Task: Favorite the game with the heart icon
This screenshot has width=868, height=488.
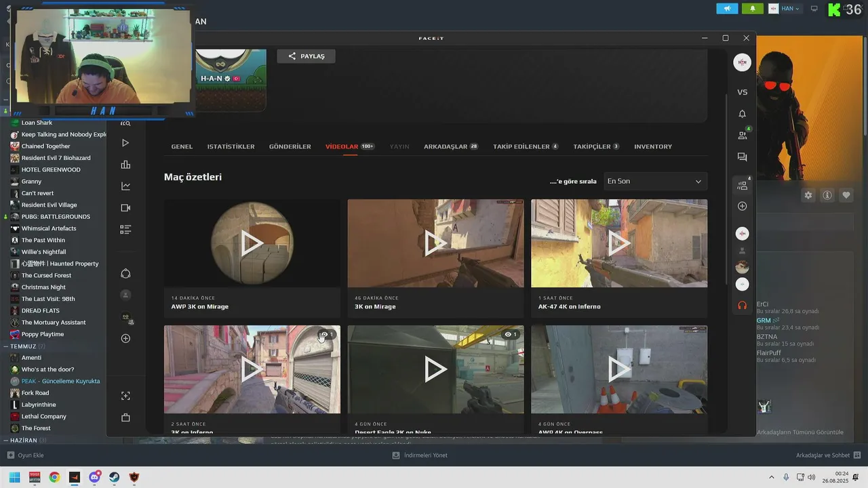Action: [846, 195]
